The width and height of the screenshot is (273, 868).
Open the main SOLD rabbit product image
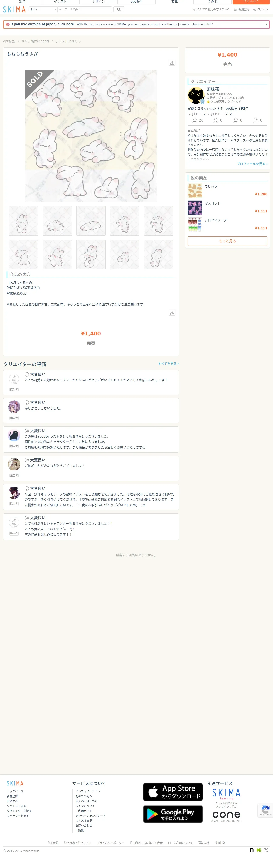[91, 136]
